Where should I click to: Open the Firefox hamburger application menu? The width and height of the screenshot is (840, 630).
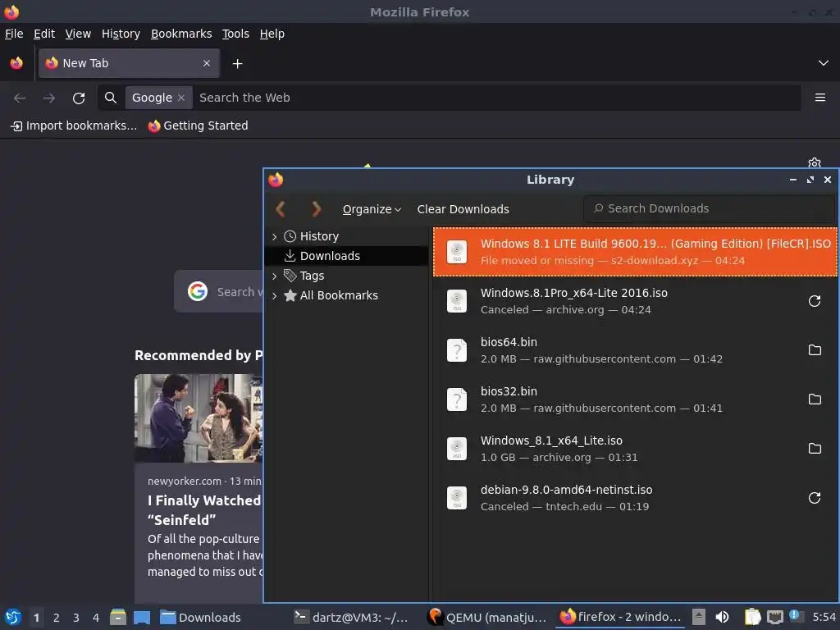click(x=819, y=98)
